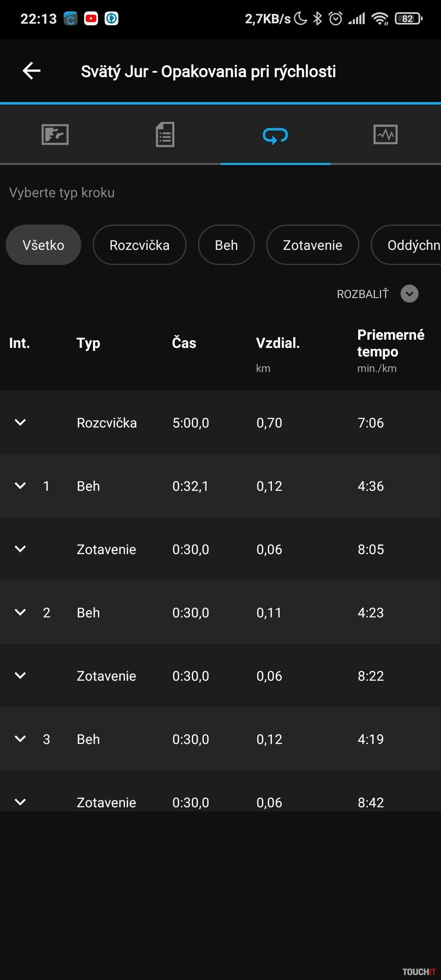Tap the alarm clock status icon
Viewport: 441px width, 980px height.
(x=336, y=18)
